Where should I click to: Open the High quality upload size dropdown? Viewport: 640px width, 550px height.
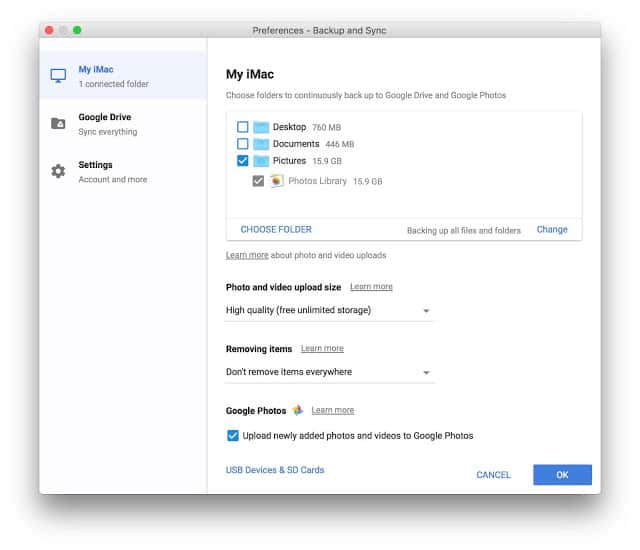(x=329, y=310)
